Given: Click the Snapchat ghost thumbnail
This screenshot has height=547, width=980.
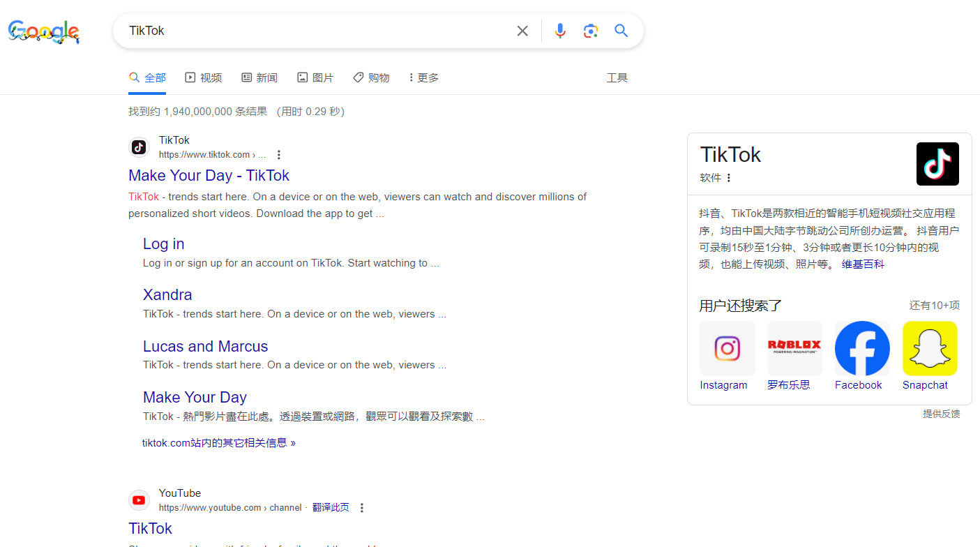Looking at the screenshot, I should click(x=930, y=348).
